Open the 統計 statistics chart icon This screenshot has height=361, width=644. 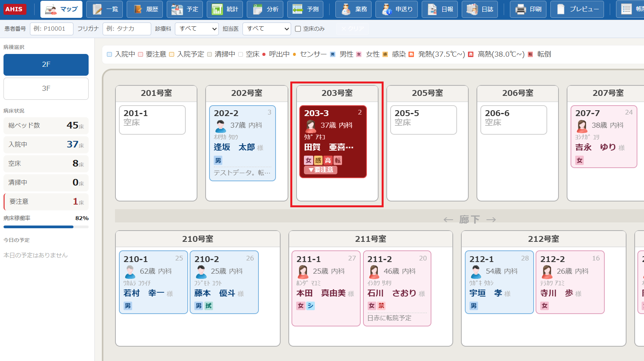pos(217,9)
